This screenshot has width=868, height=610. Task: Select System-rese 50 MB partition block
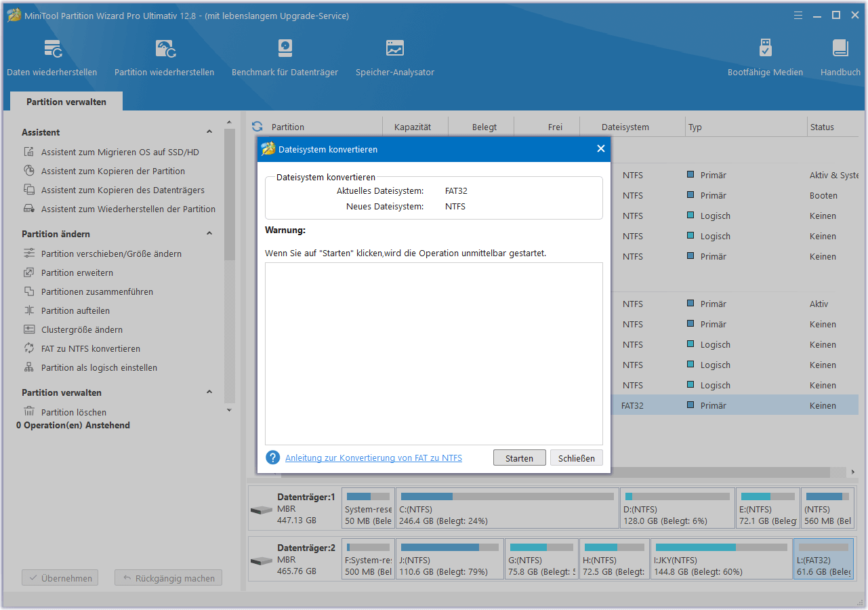point(368,508)
